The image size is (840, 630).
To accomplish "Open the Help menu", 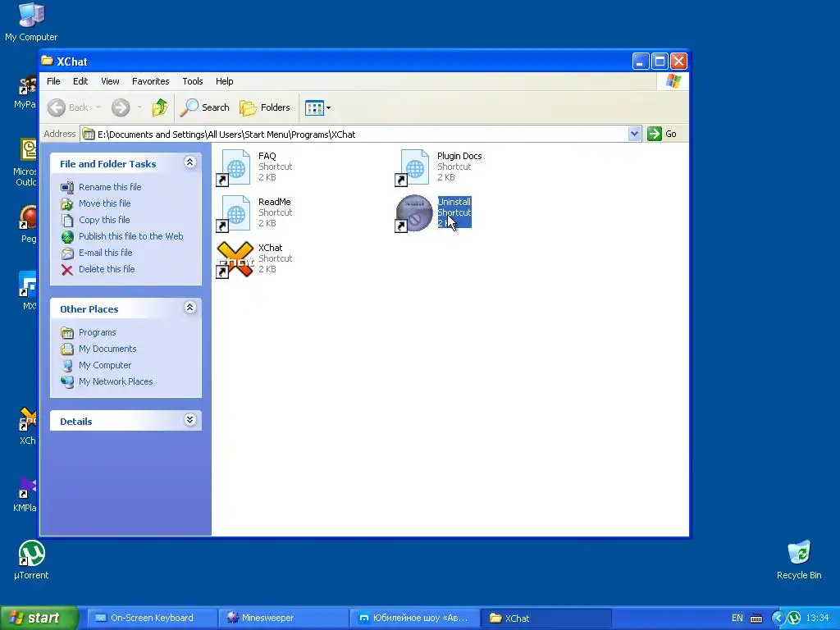I will click(224, 81).
